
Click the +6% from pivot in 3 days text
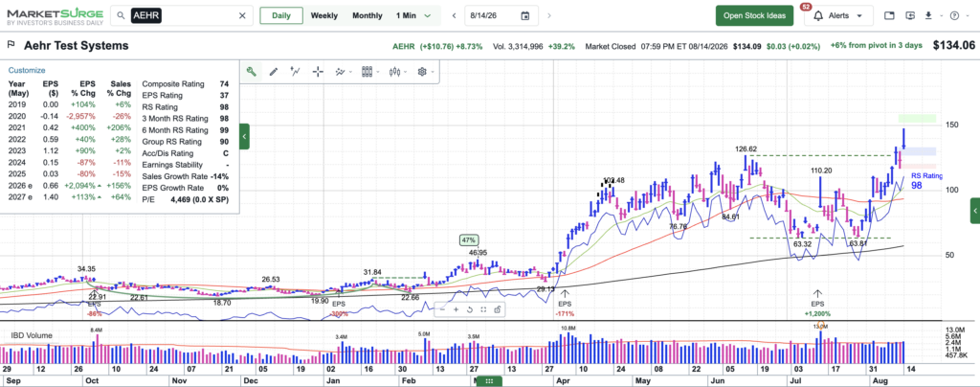[x=877, y=46]
